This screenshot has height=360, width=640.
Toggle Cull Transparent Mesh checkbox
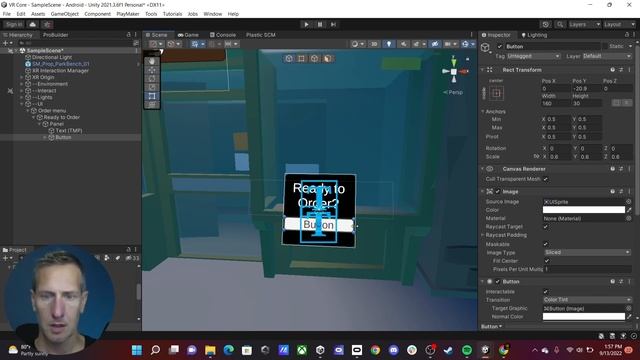click(546, 179)
